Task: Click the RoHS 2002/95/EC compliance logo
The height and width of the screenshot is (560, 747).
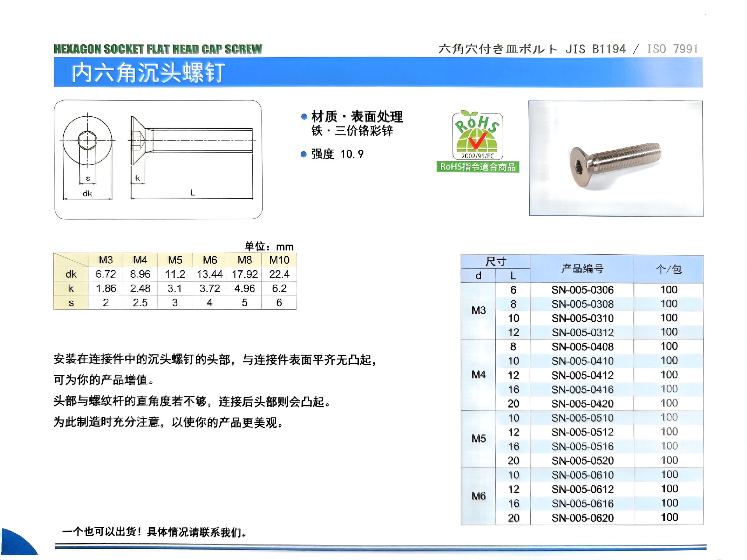Action: pyautogui.click(x=477, y=135)
